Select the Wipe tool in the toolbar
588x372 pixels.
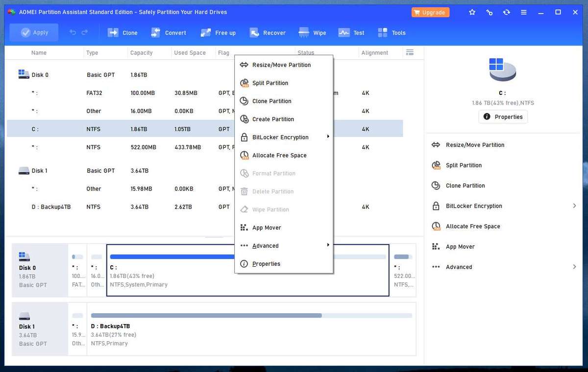point(313,33)
